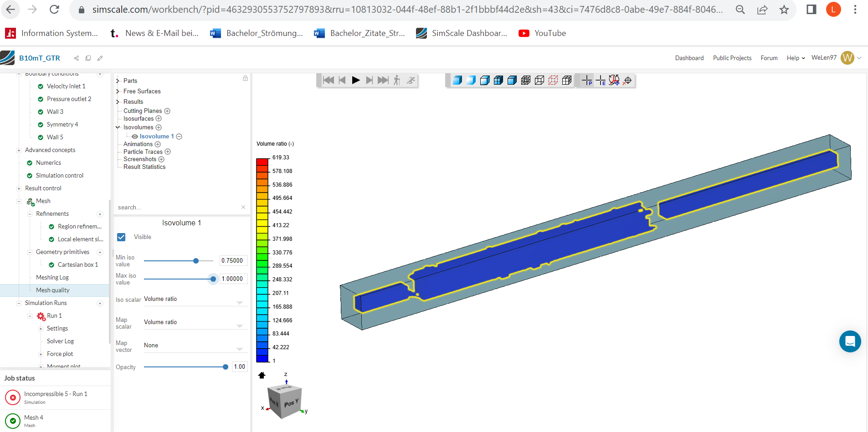Go to Public Projects
The width and height of the screenshot is (868, 432).
732,58
